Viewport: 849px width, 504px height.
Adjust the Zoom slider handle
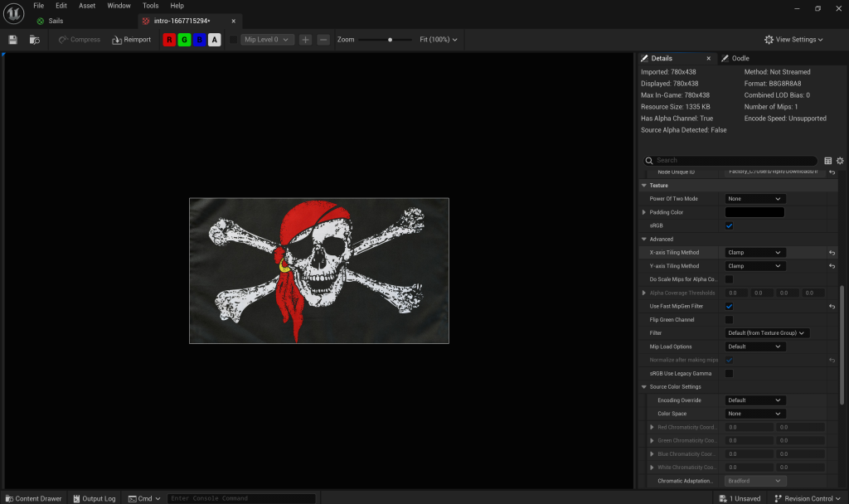click(390, 40)
